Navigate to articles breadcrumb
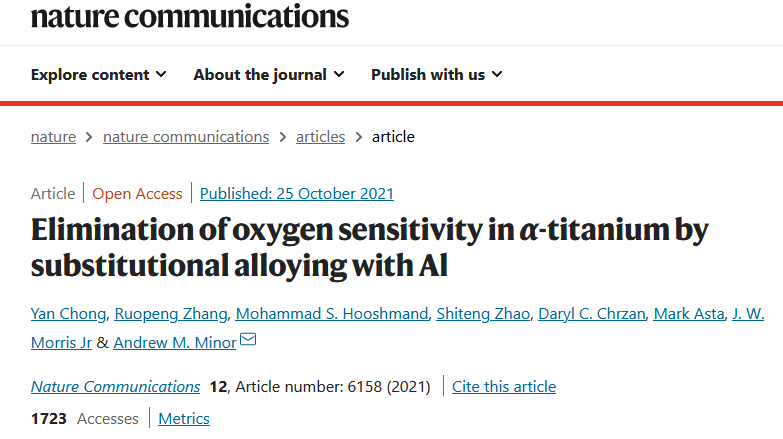 click(x=320, y=136)
